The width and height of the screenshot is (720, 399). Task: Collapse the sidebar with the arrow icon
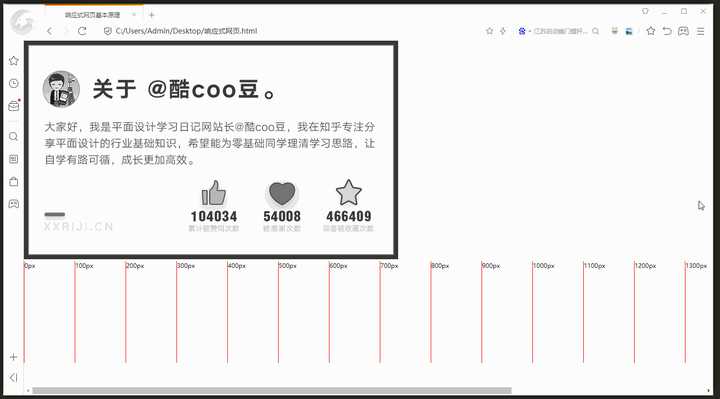tap(13, 377)
